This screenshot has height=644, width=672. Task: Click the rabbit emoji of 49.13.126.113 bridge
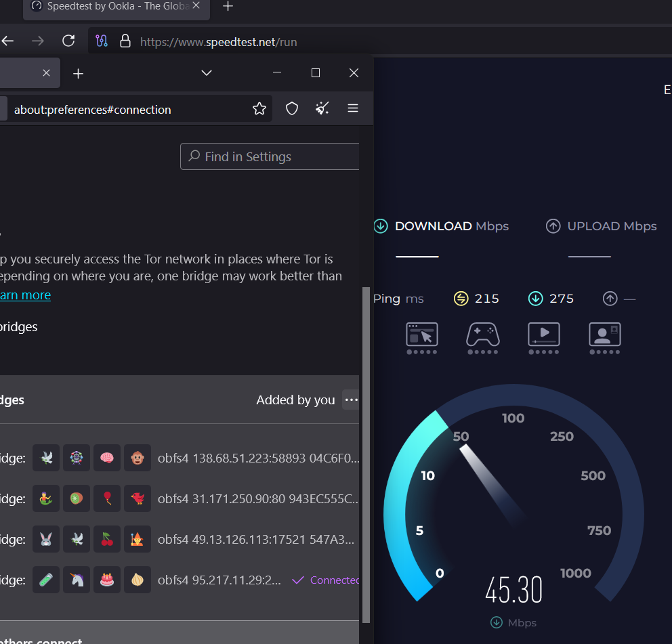tap(46, 539)
